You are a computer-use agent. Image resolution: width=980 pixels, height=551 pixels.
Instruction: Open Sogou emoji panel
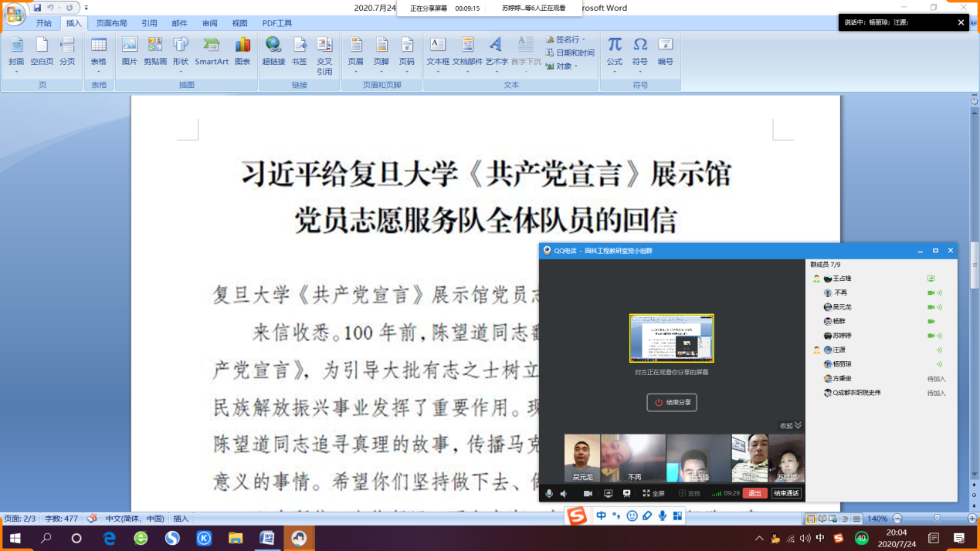632,516
